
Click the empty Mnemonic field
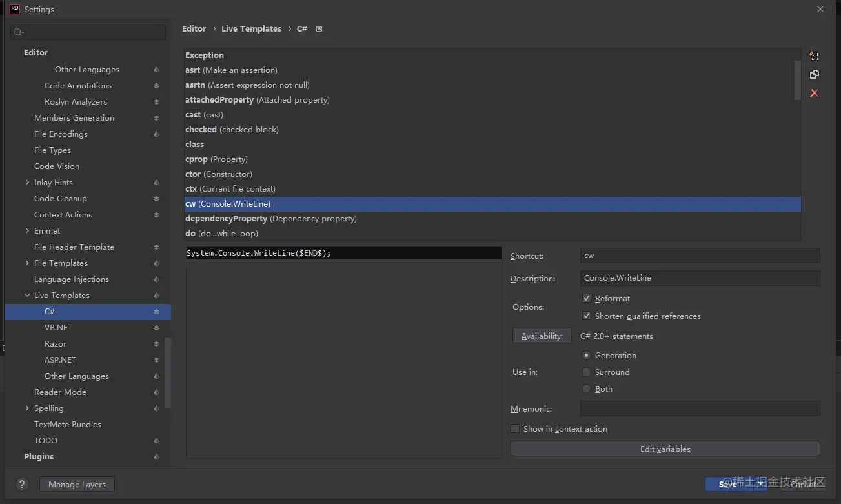(x=700, y=408)
